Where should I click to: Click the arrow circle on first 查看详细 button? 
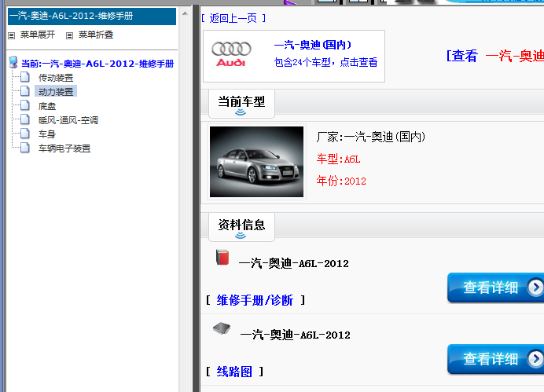pos(535,287)
